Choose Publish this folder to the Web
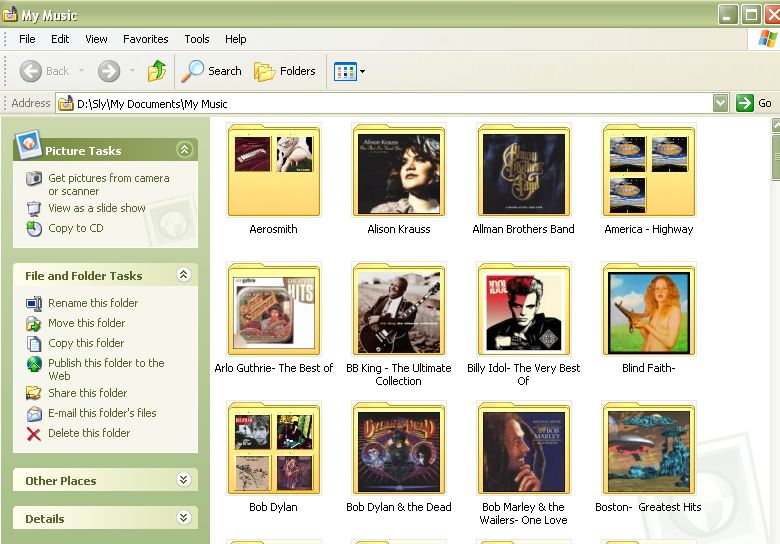 coord(106,369)
